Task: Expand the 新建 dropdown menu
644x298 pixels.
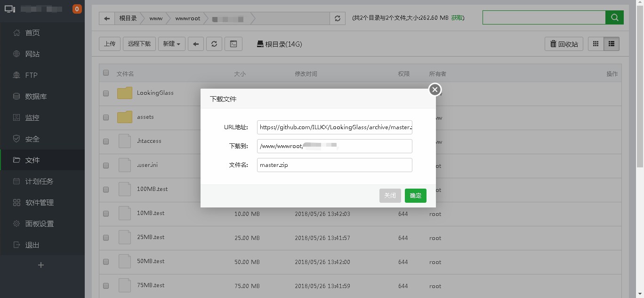Action: coord(171,44)
